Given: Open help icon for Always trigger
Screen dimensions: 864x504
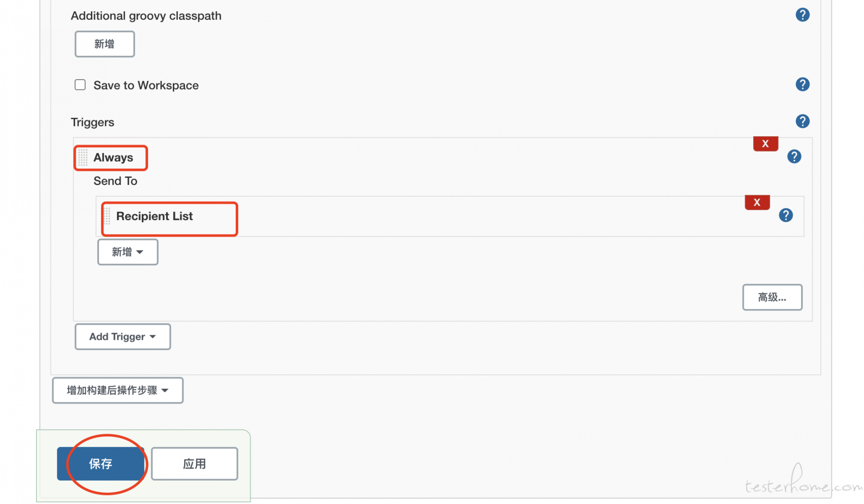Looking at the screenshot, I should pyautogui.click(x=794, y=157).
